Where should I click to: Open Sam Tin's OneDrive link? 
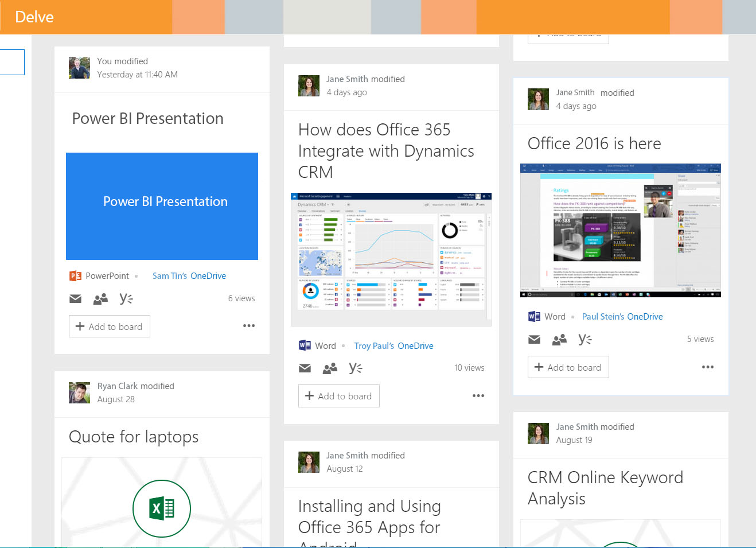(x=189, y=276)
